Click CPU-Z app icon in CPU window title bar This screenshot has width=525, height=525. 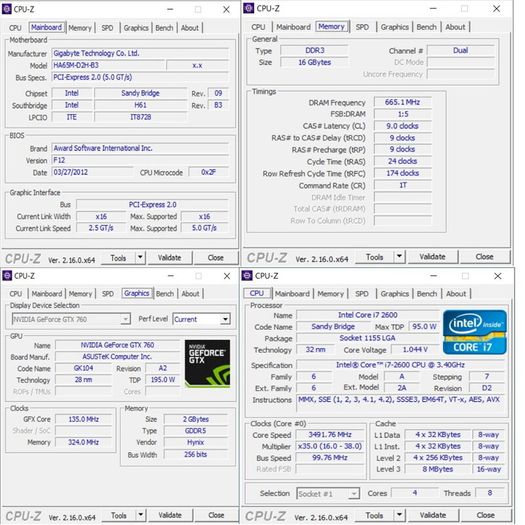pos(247,276)
